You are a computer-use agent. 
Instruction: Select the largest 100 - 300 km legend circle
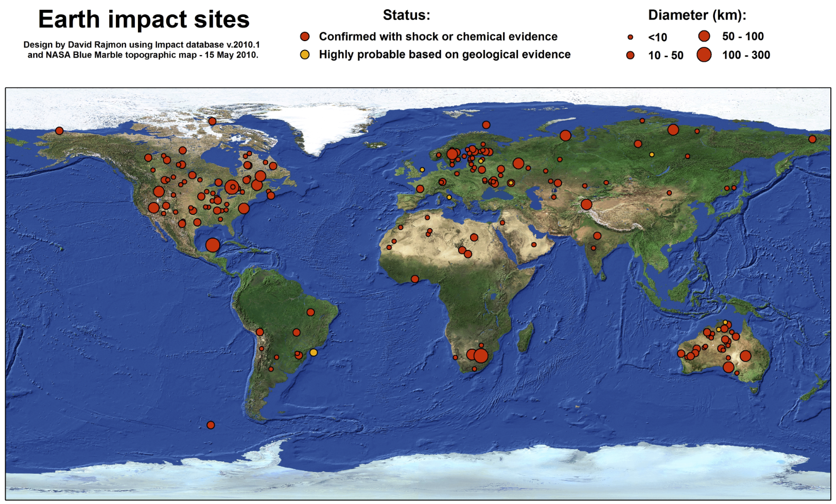(704, 55)
